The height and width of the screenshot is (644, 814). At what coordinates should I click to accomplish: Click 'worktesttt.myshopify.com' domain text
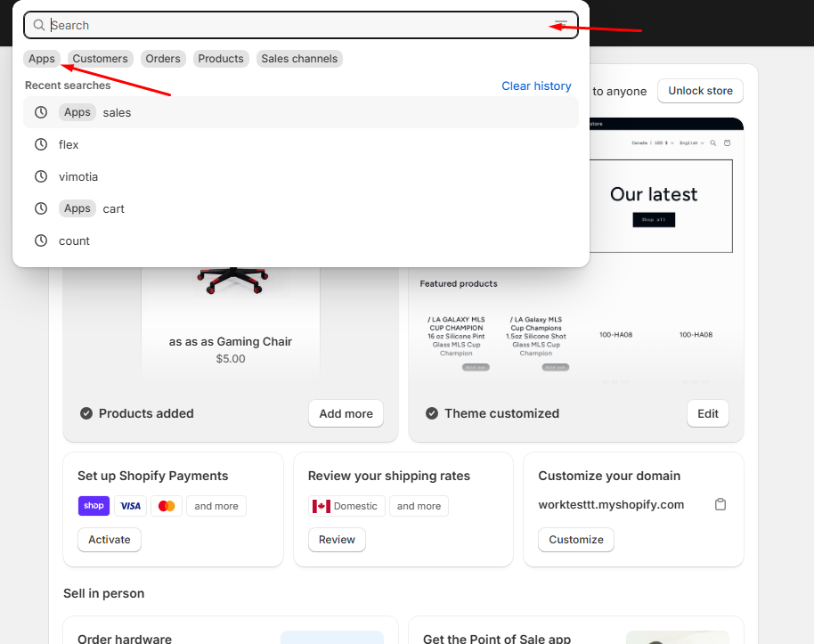click(611, 504)
